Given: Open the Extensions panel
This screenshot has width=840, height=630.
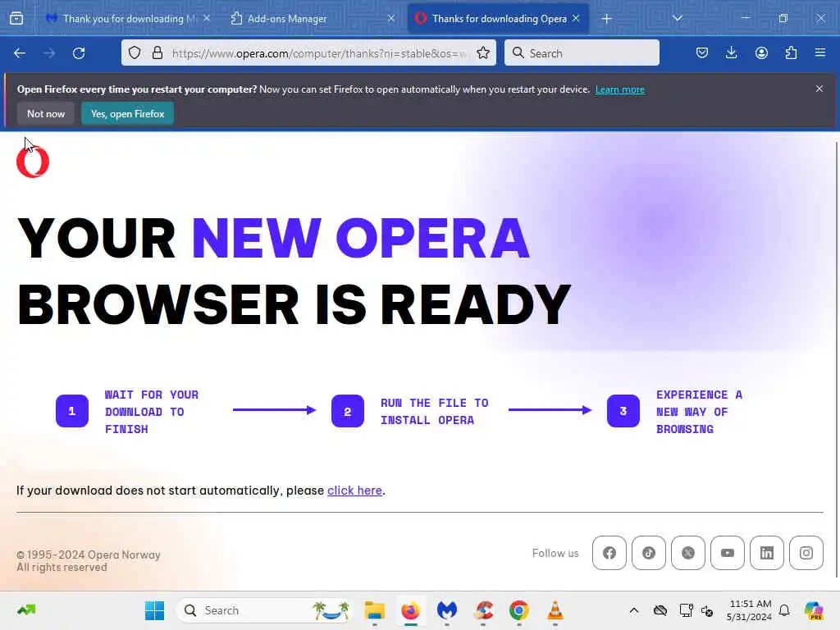Looking at the screenshot, I should pos(791,53).
